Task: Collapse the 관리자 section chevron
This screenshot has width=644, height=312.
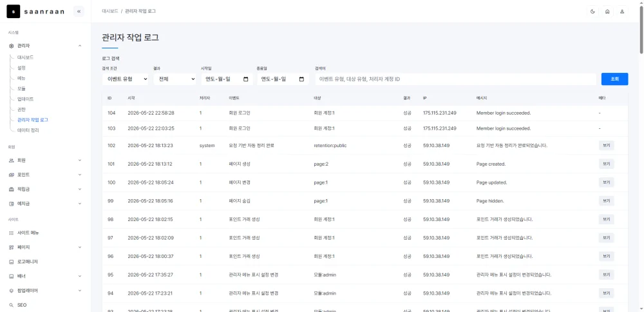Action: tap(80, 46)
